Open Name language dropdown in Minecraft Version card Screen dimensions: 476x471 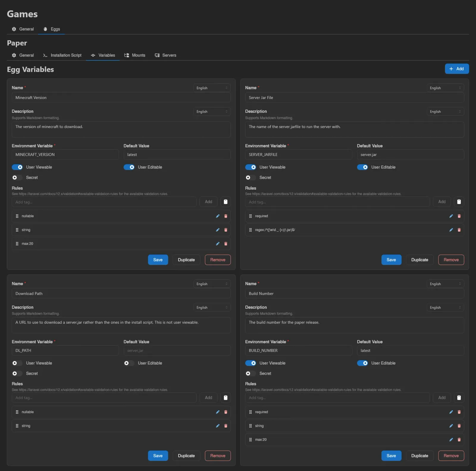[212, 88]
